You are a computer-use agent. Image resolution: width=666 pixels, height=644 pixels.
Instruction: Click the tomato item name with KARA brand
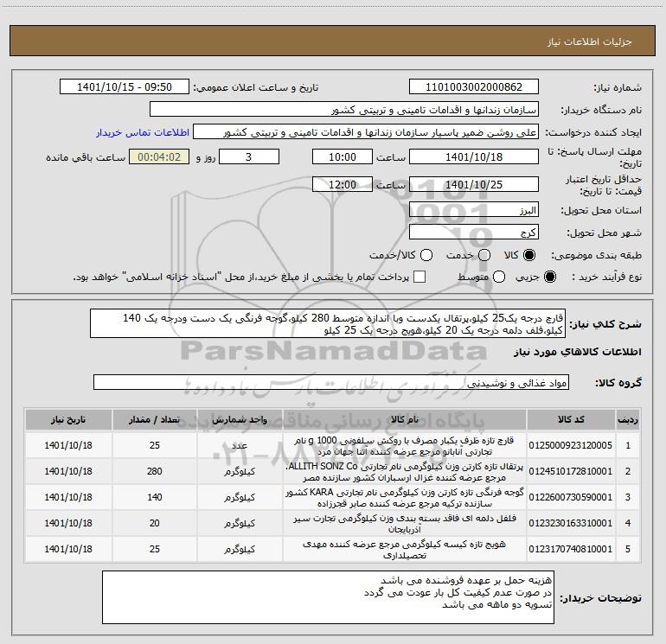(x=405, y=498)
